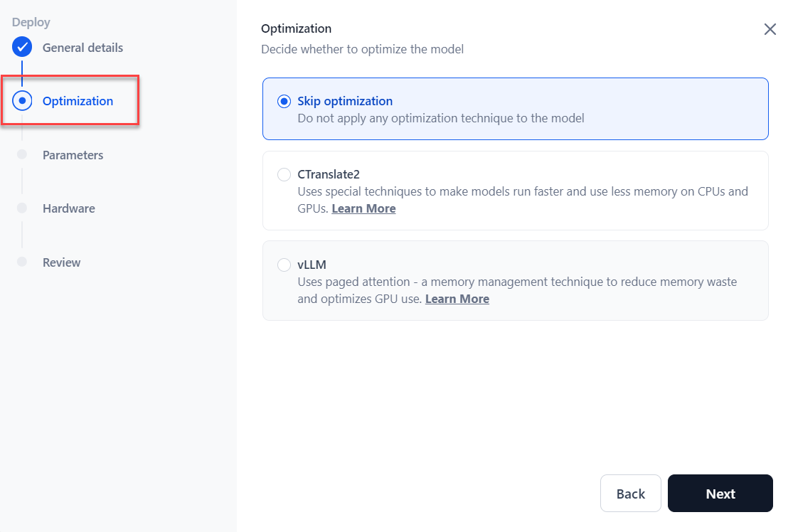This screenshot has width=793, height=532.
Task: Close the Deploy dialog with X icon
Action: (x=770, y=29)
